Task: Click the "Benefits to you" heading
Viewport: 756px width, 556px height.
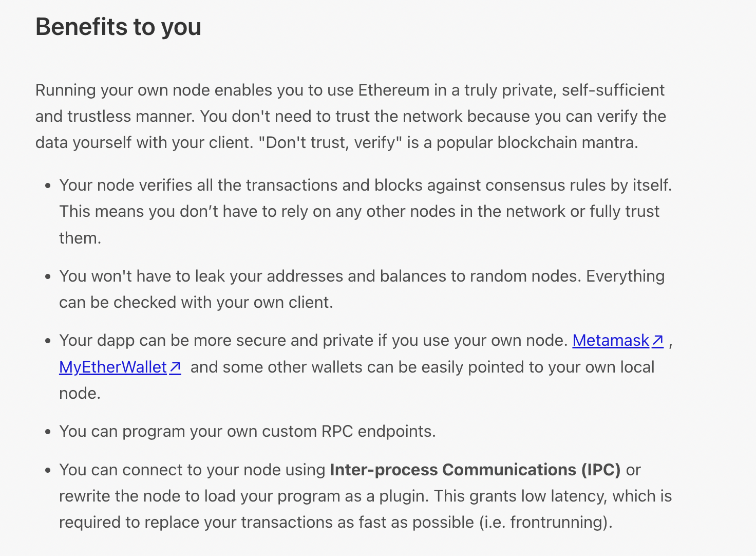Action: (x=118, y=27)
